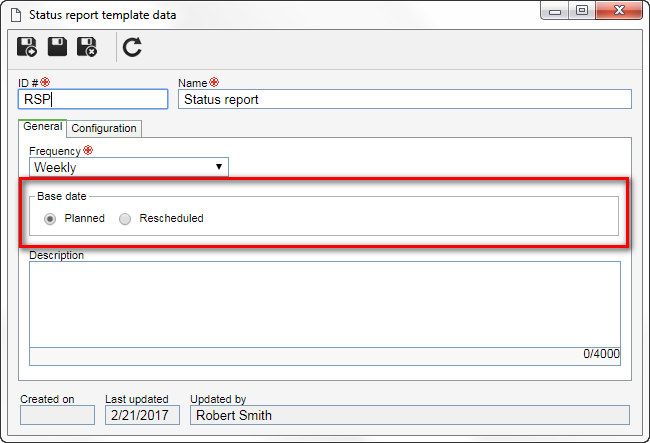This screenshot has height=443, width=650.
Task: Click the 0/4000 character counter
Action: pos(601,354)
